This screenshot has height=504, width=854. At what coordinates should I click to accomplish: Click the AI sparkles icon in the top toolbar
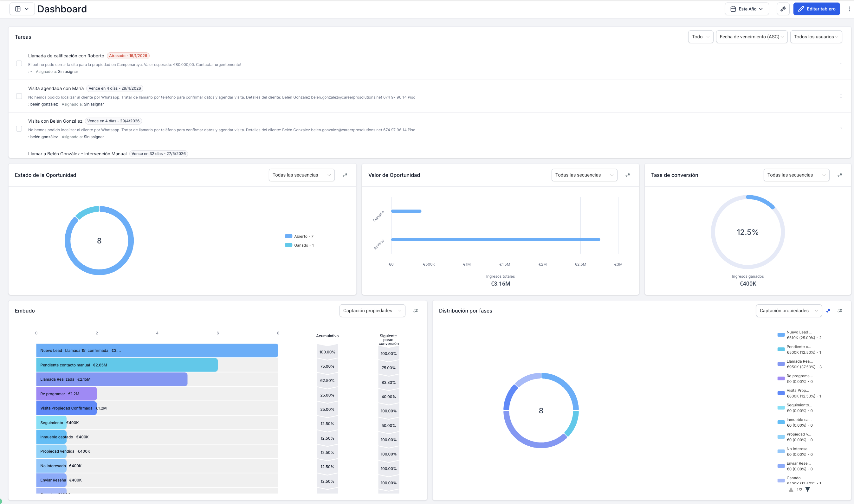pyautogui.click(x=783, y=9)
